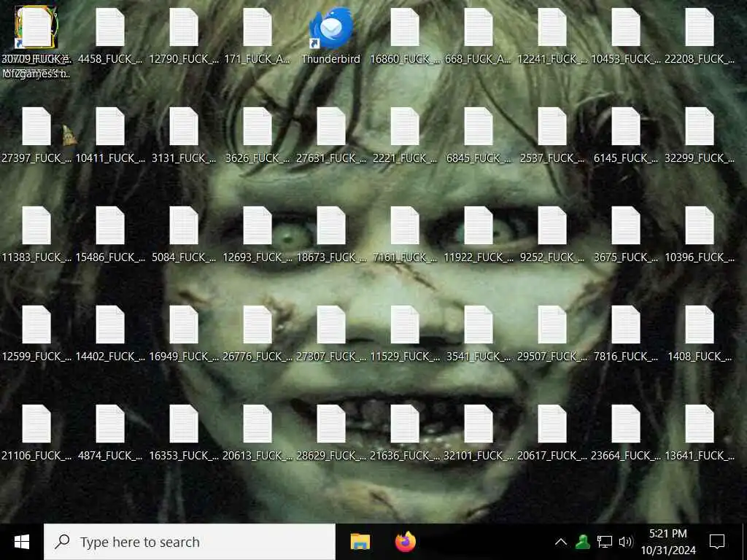Screen dimensions: 747x560
Task: Select the 9252_FUCK file icon
Action: coord(552,226)
